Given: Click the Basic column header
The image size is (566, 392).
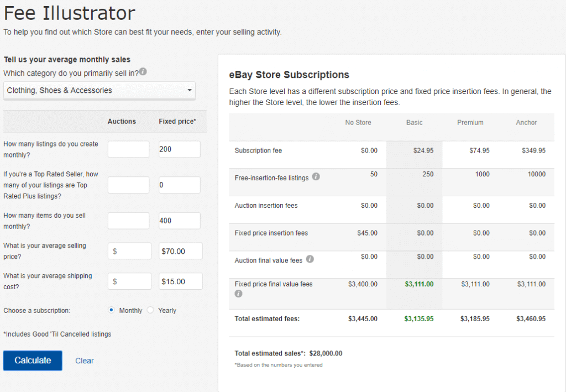Looking at the screenshot, I should tap(415, 122).
